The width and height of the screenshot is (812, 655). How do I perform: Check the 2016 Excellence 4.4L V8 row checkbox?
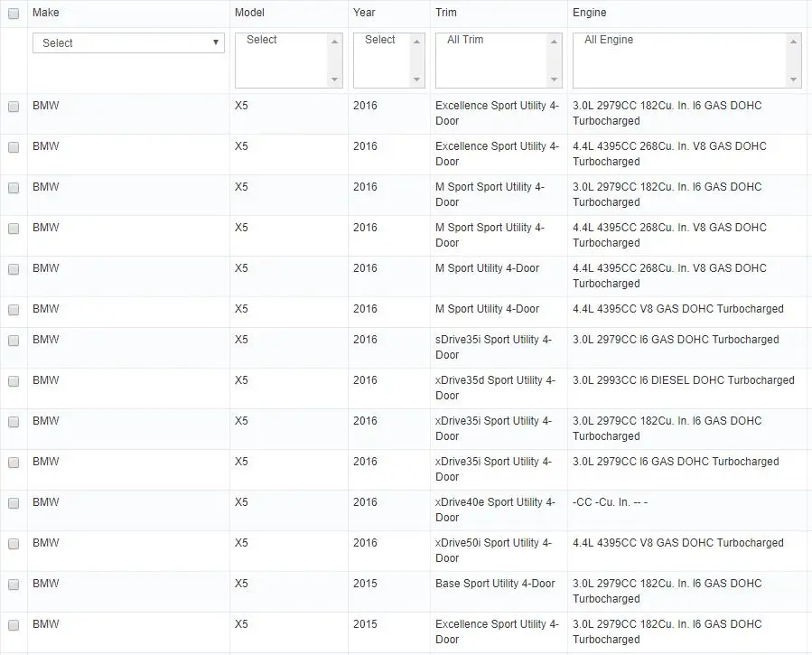(x=14, y=147)
